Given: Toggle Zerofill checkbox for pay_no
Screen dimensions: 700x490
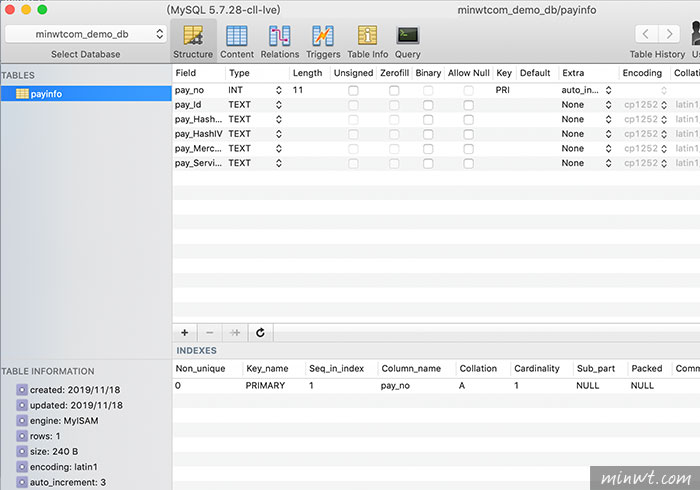Looking at the screenshot, I should [x=394, y=91].
